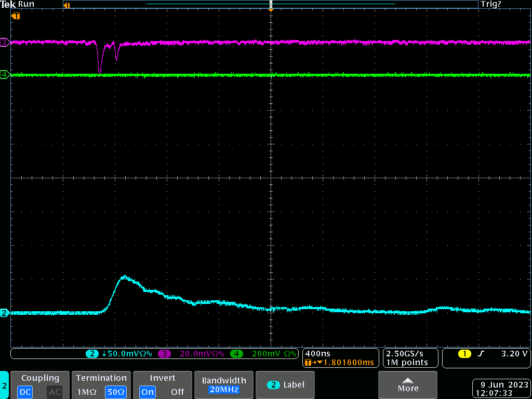The image size is (532, 399).
Task: Expand the More menu
Action: coord(408,385)
